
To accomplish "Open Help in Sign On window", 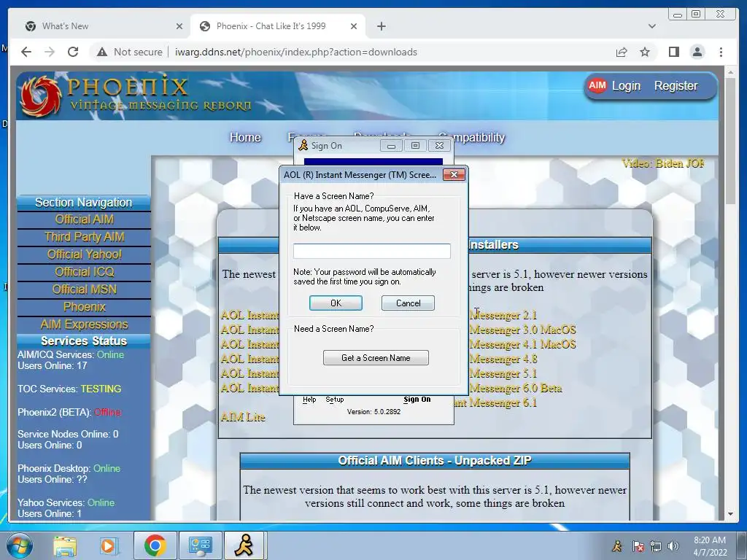I will tap(309, 400).
